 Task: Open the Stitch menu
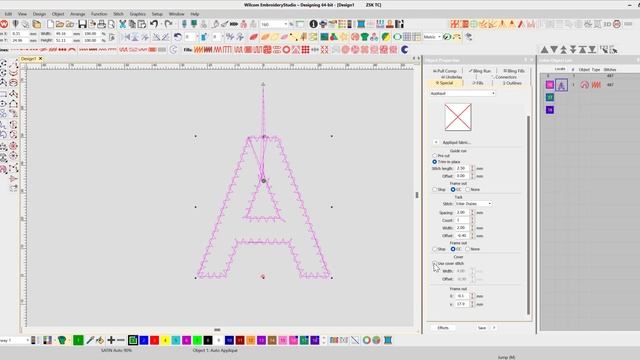point(118,14)
